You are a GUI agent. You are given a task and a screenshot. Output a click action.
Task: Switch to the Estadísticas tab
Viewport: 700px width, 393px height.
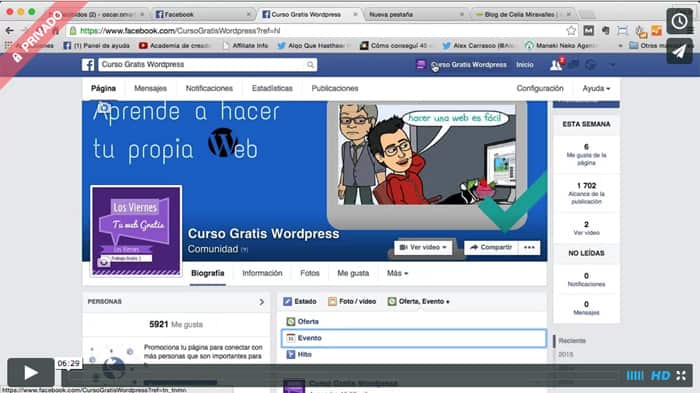[272, 88]
